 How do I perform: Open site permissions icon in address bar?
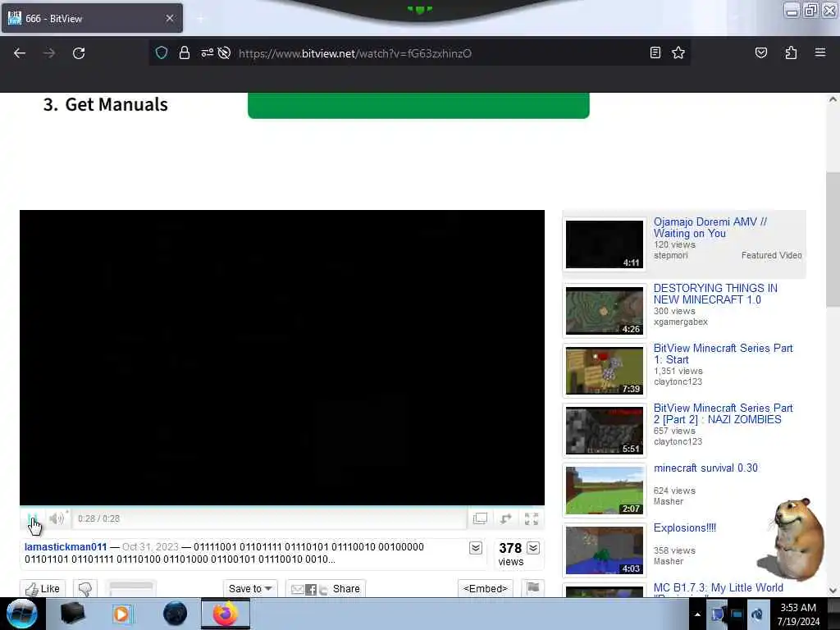pyautogui.click(x=207, y=52)
